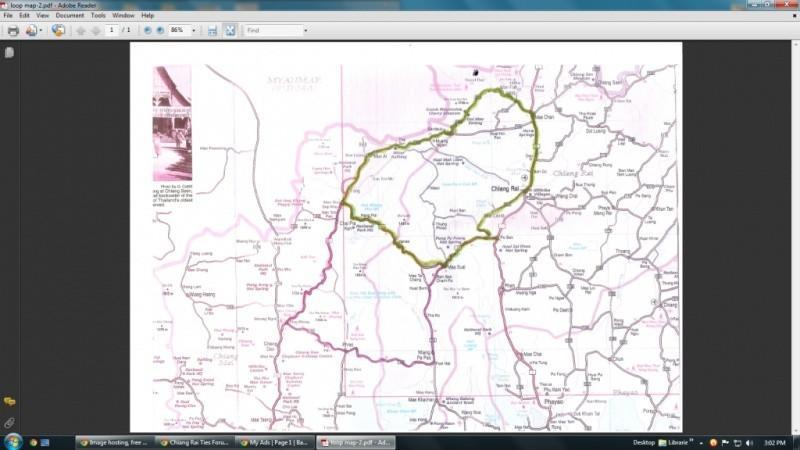Click the volume speaker icon in the tray
This screenshot has height=450, width=800.
(749, 443)
